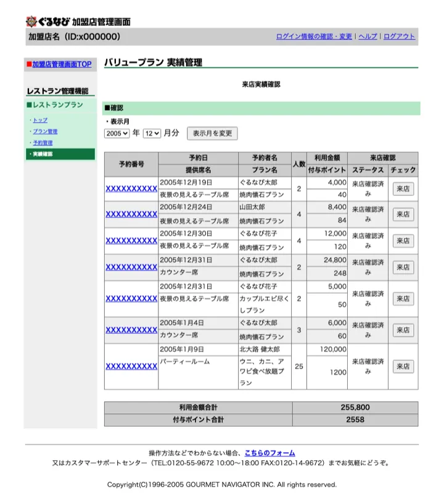The image size is (444, 504).
Task: Open the month dropdown showing 12
Action: (x=152, y=133)
